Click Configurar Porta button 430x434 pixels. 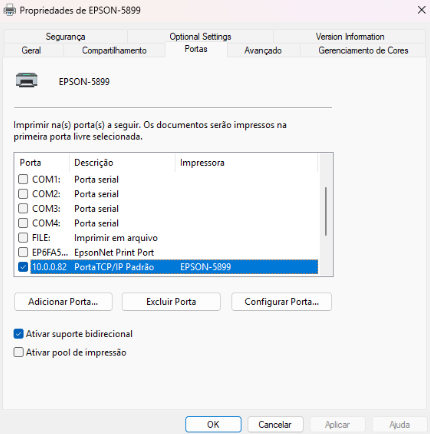click(281, 302)
